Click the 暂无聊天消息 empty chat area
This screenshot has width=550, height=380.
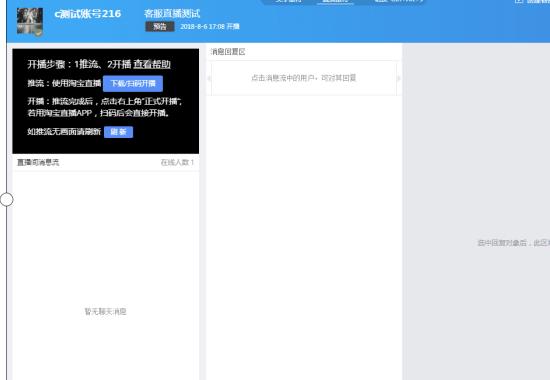[x=106, y=312]
